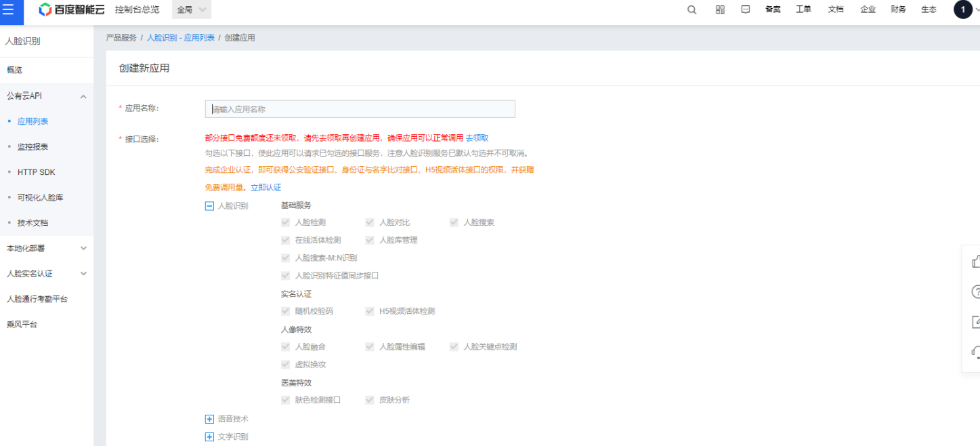The width and height of the screenshot is (980, 446).
Task: Toggle the 皮肤分析 checkbox
Action: pos(370,400)
